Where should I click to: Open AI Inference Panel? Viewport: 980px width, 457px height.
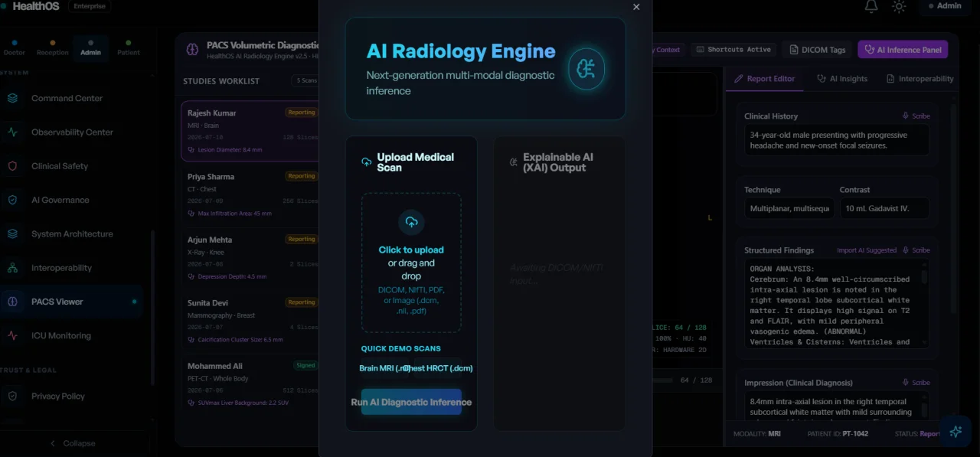tap(903, 50)
